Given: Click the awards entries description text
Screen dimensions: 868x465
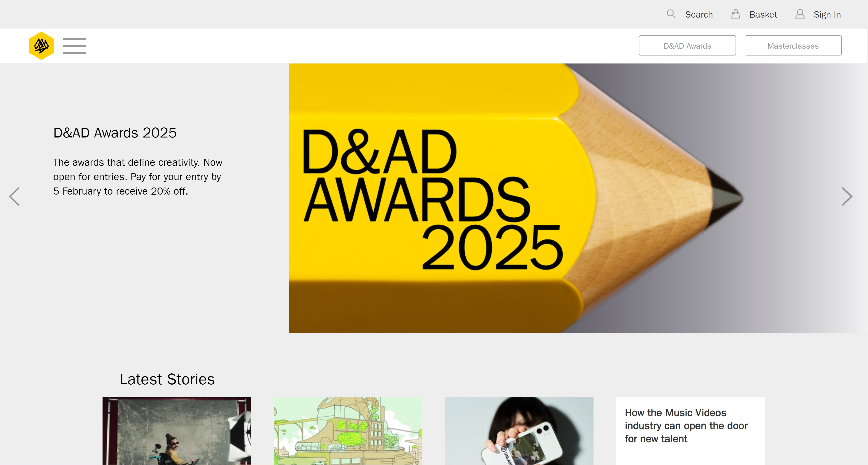Looking at the screenshot, I should coord(137,177).
